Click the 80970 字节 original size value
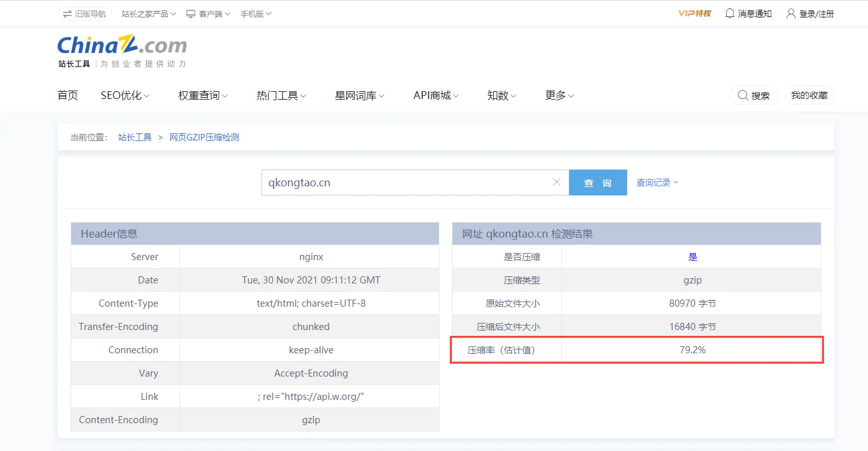 pos(693,303)
